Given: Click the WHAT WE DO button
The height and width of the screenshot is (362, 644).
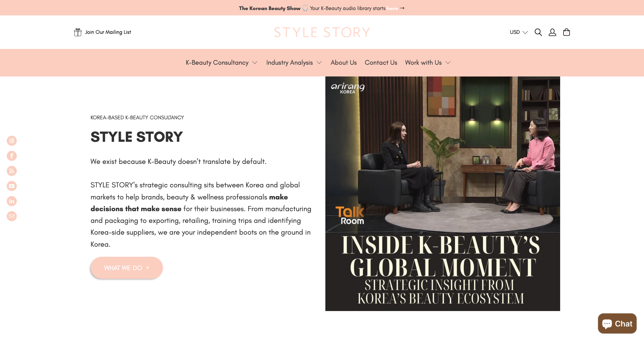Looking at the screenshot, I should 127,268.
